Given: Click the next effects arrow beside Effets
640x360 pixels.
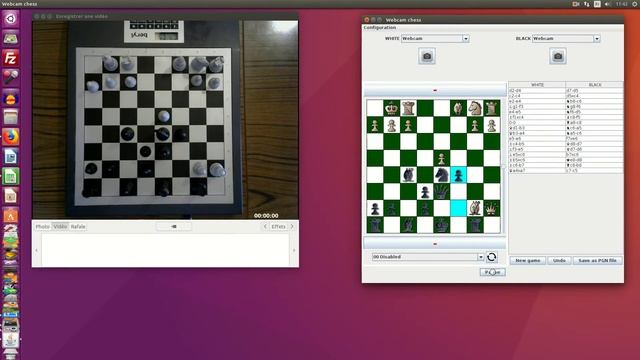Looking at the screenshot, I should (x=292, y=227).
